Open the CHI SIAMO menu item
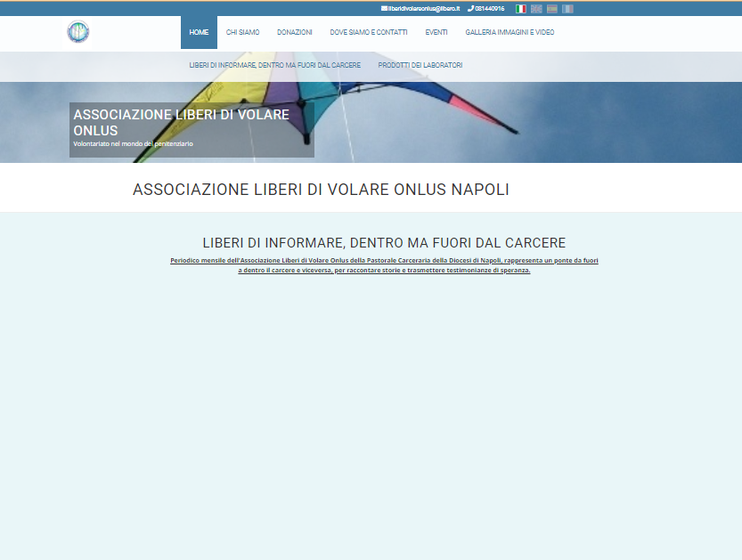Image resolution: width=742 pixels, height=560 pixels. [x=243, y=32]
